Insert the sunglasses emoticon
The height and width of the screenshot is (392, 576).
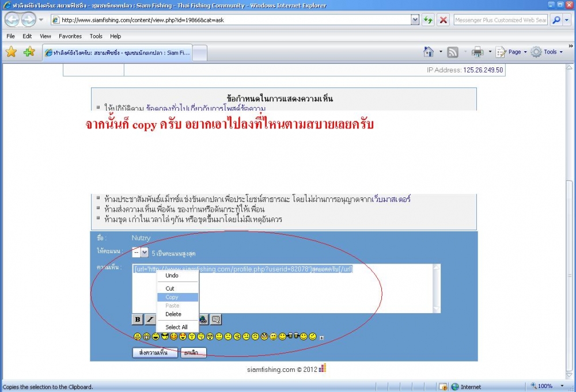coord(165,336)
